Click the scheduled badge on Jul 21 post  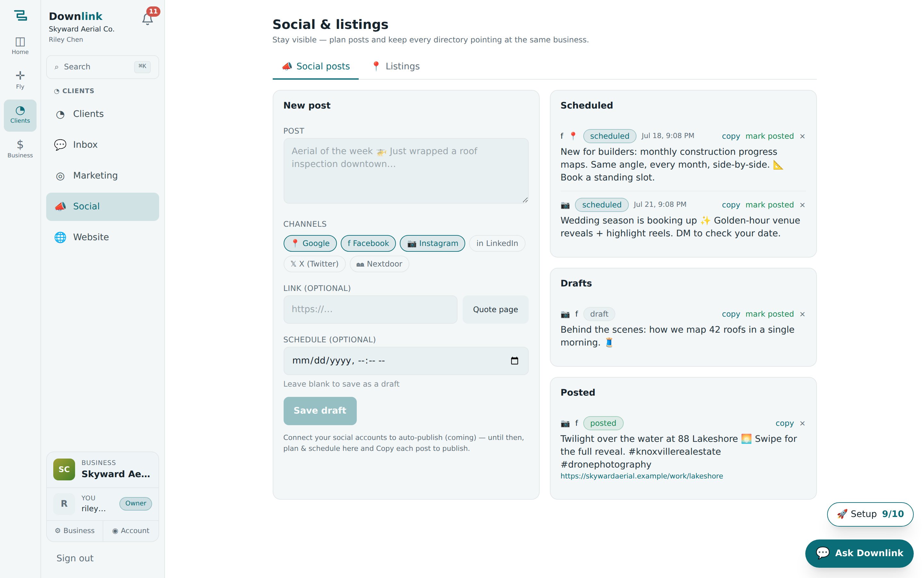(602, 205)
